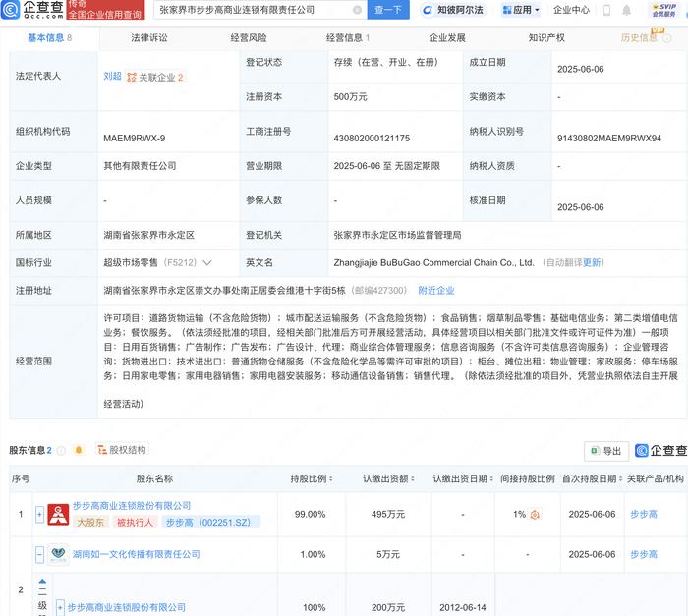
Task: Click the organization code MAEM9RWX-9
Action: pyautogui.click(x=135, y=139)
